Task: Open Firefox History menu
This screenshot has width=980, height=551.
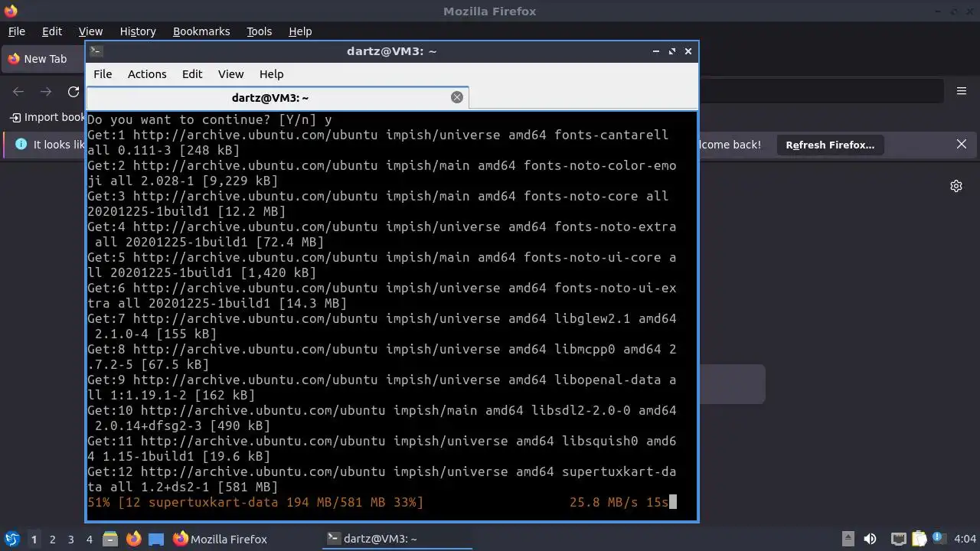Action: click(x=138, y=31)
